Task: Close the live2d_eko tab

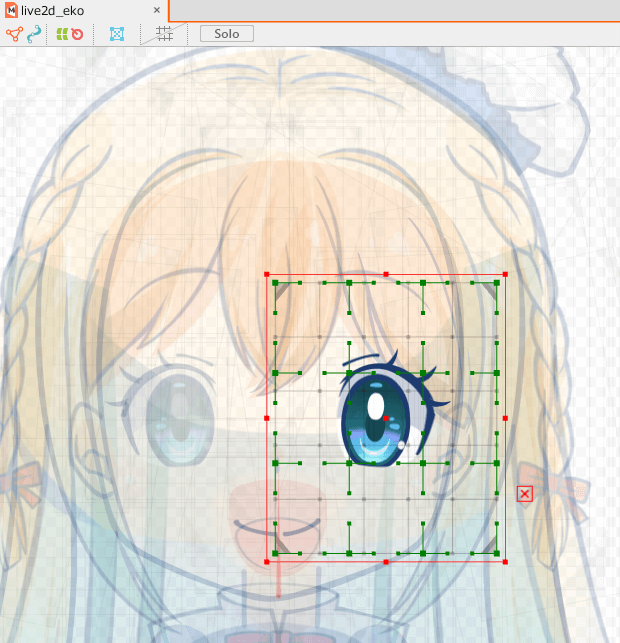Action: pos(157,10)
